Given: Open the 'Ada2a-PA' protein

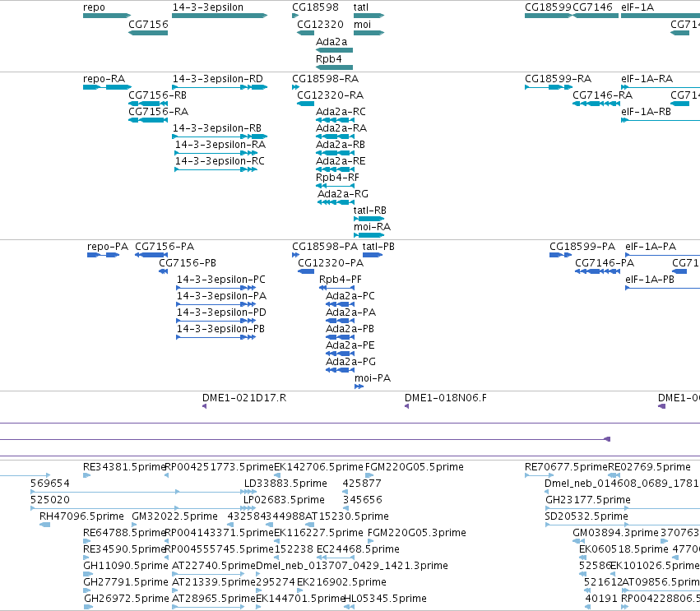Looking at the screenshot, I should click(x=351, y=312).
